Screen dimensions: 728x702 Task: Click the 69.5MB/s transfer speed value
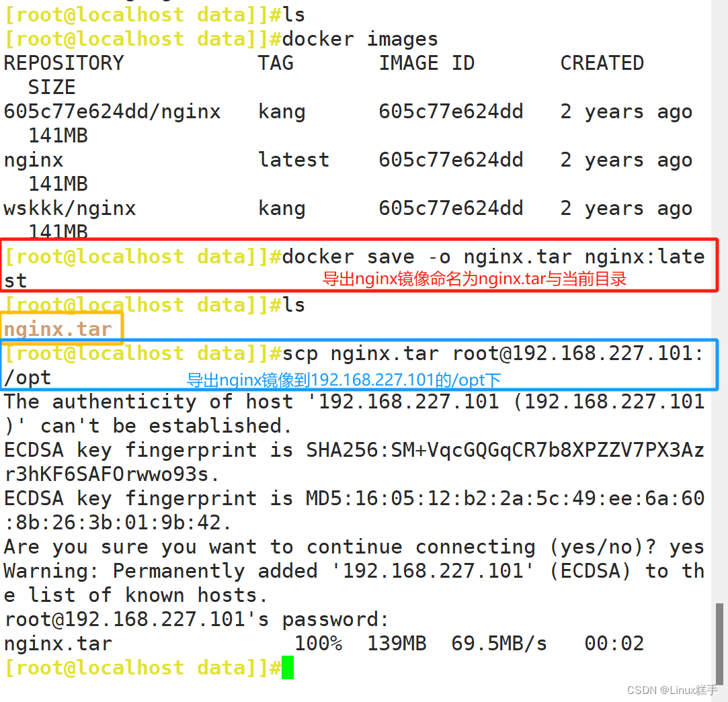(x=499, y=644)
